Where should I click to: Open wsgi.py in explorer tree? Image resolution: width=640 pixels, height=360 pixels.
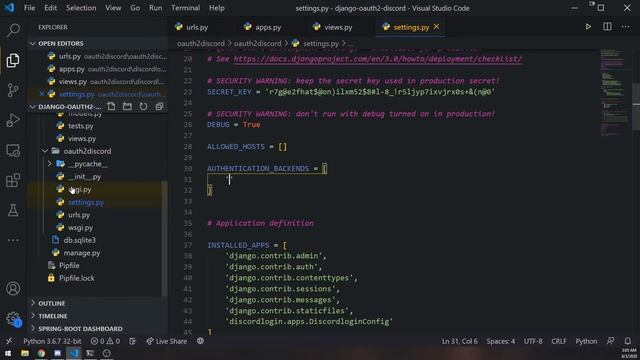80,227
